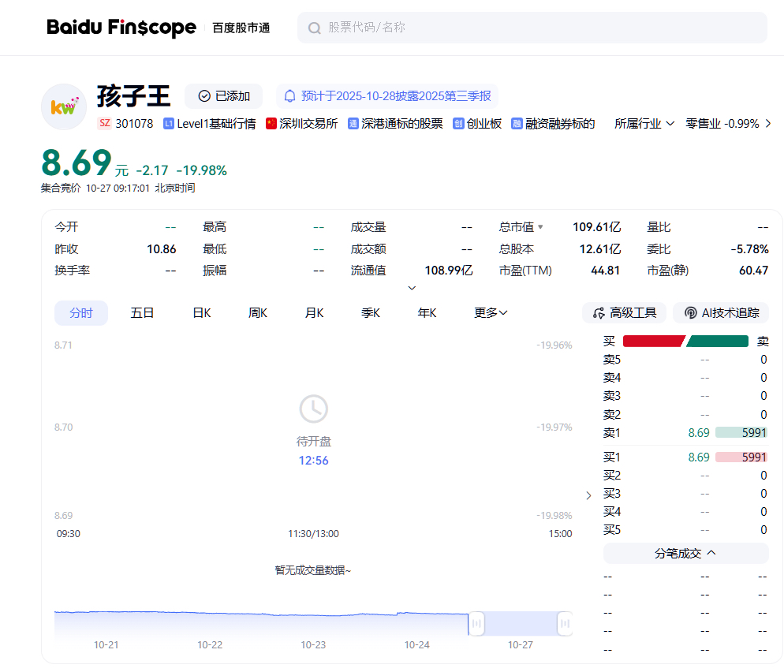784x672 pixels.
Task: Click the right arrow beside the order book
Action: click(588, 495)
